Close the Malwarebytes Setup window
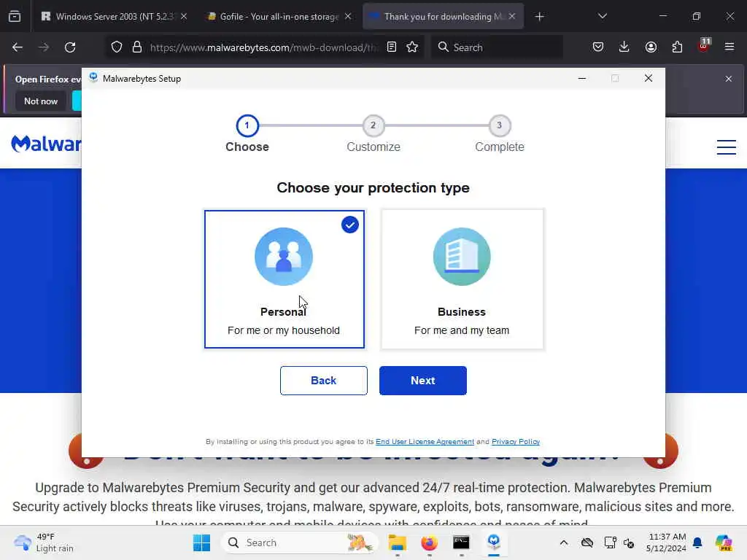This screenshot has height=560, width=747. 648,78
